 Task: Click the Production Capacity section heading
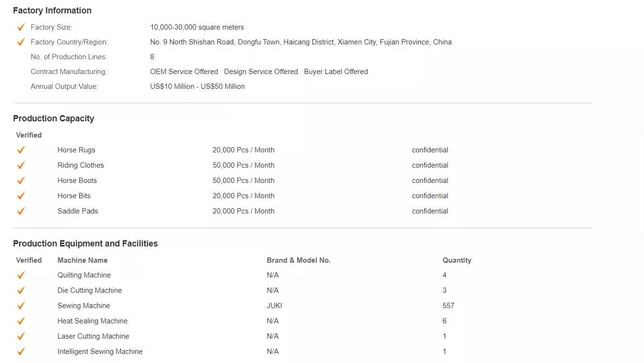[x=54, y=118]
